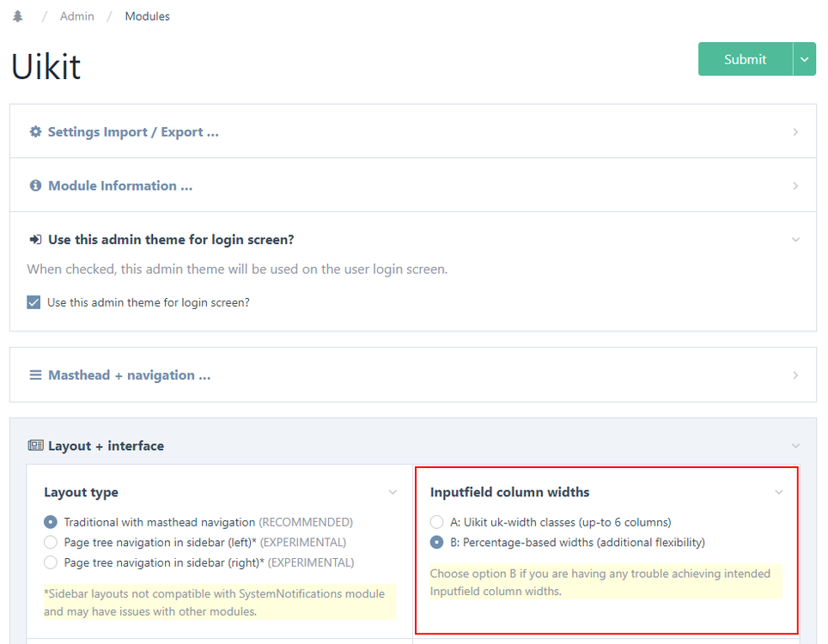Click Layout + interface heading
The image size is (828, 644).
(107, 446)
